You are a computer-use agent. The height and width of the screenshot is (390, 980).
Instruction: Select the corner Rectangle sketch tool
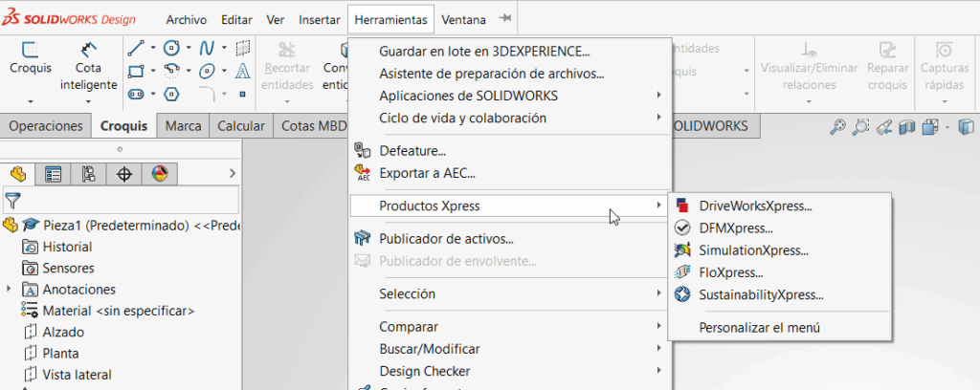136,71
